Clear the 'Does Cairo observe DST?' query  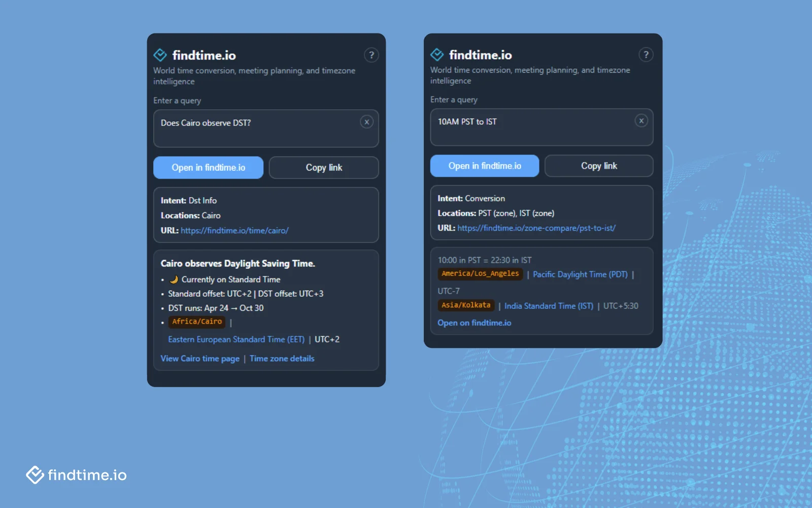[366, 122]
